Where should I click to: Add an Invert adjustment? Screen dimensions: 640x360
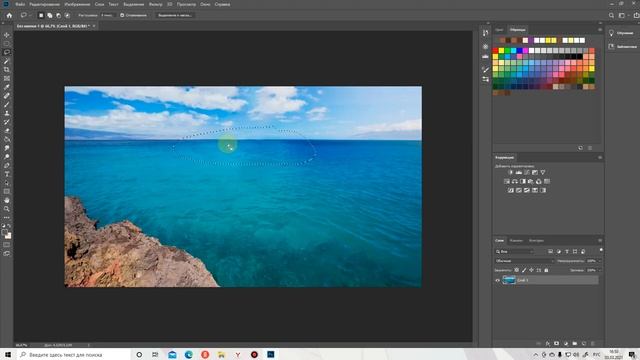[x=511, y=190]
